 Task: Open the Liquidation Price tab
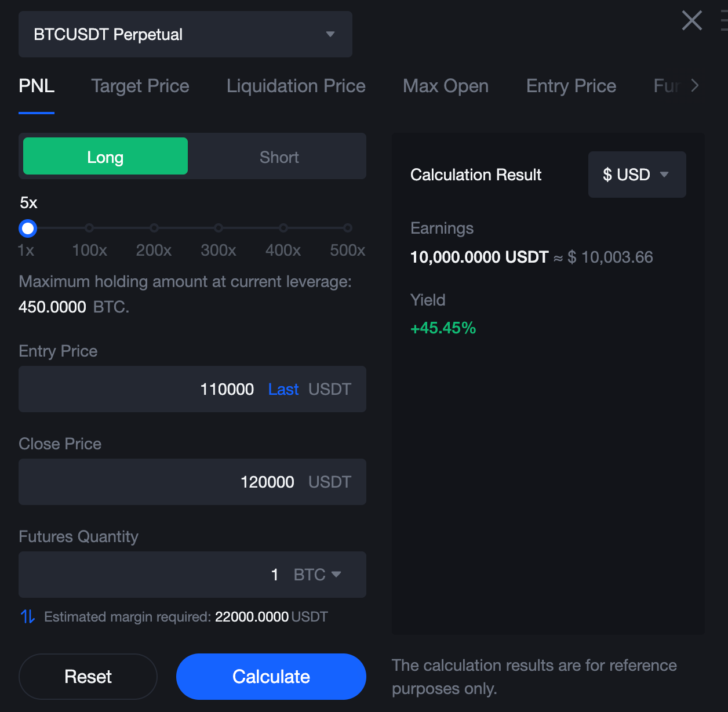coord(296,86)
